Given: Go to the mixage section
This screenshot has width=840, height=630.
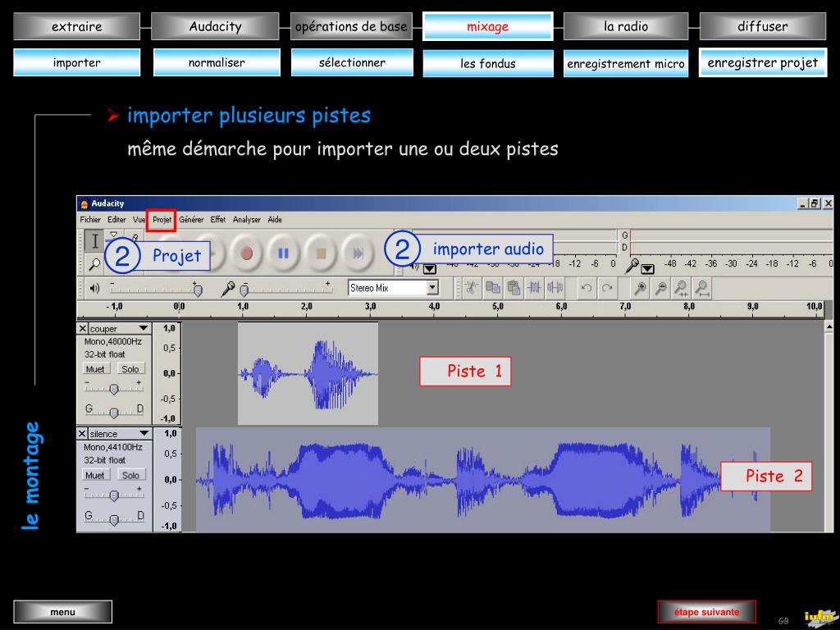Looking at the screenshot, I should coord(487,26).
